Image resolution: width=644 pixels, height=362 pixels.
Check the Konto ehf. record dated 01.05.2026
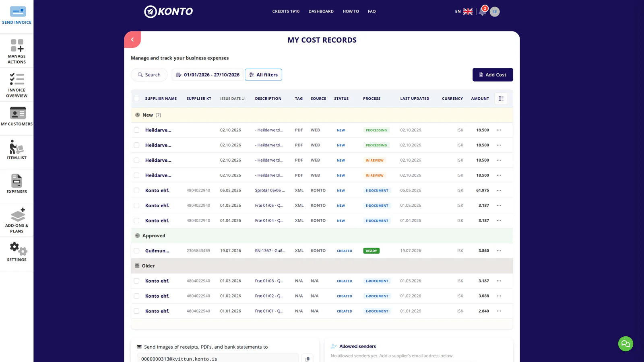[x=136, y=206]
